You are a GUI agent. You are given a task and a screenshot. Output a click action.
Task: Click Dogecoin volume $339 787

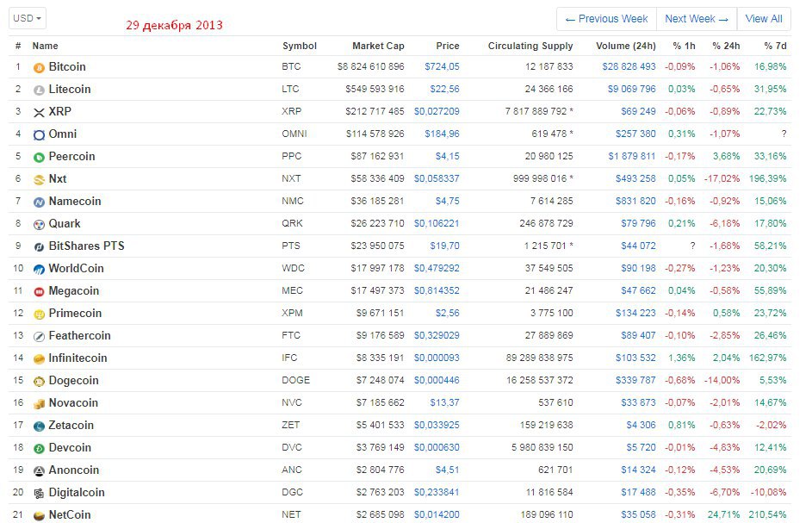(635, 381)
